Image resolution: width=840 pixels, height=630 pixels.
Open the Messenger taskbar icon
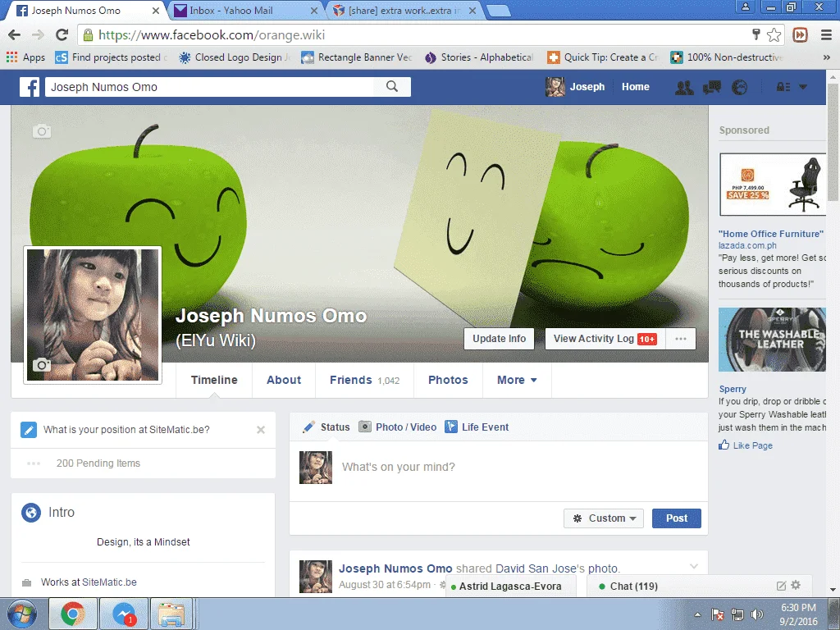pos(124,614)
